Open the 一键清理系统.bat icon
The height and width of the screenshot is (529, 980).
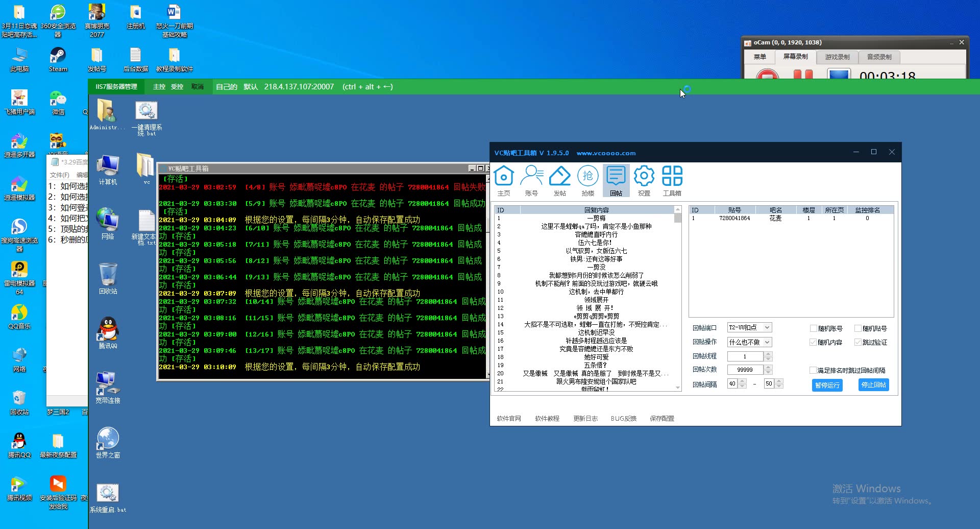pos(146,118)
